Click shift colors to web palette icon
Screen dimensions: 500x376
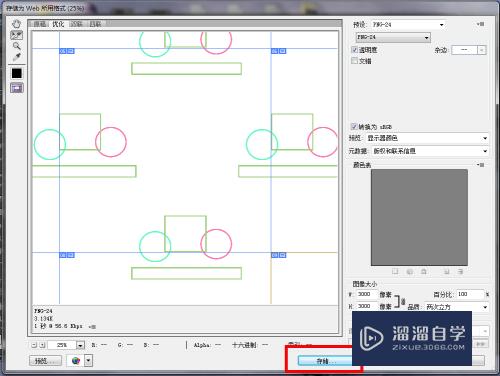[x=410, y=272]
